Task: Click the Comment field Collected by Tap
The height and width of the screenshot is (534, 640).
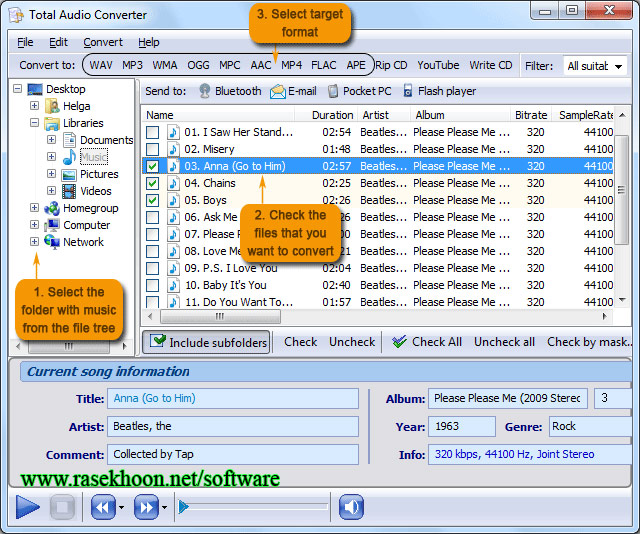Action: (x=233, y=454)
